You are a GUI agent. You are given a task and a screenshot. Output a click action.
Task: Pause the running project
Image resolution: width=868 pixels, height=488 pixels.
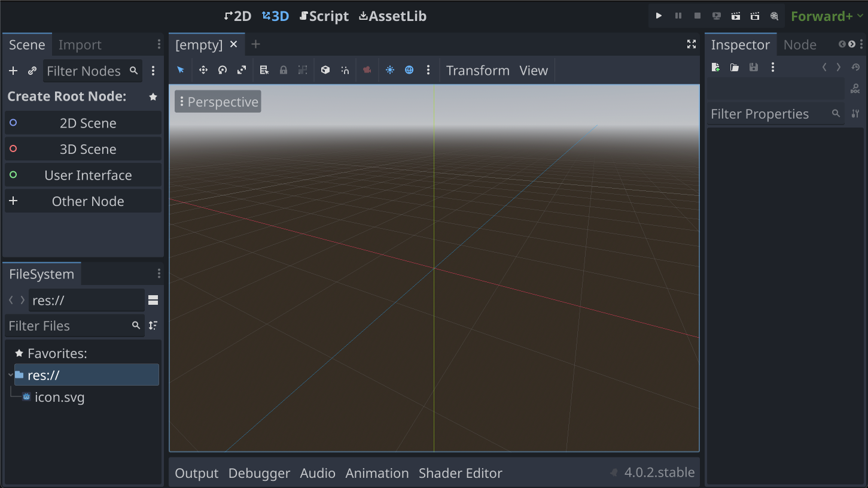678,16
